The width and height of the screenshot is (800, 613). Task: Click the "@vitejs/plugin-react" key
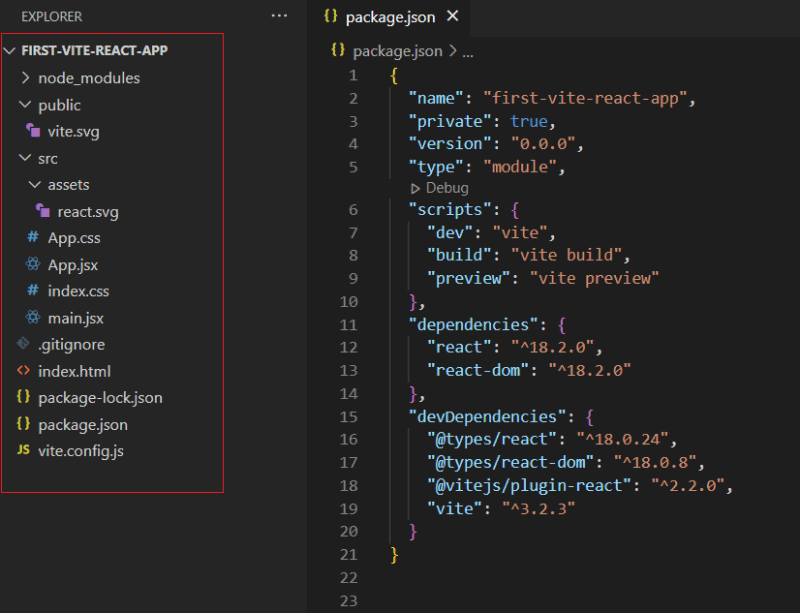(530, 485)
